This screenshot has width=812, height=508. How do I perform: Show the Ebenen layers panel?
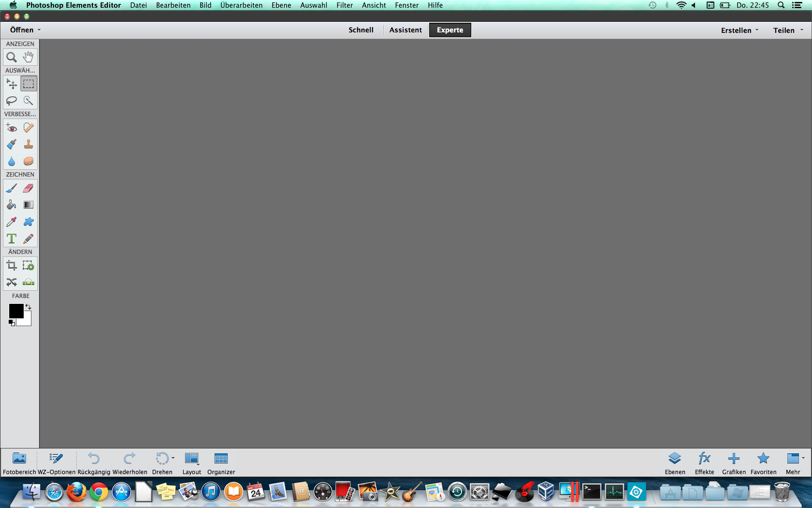(x=675, y=463)
